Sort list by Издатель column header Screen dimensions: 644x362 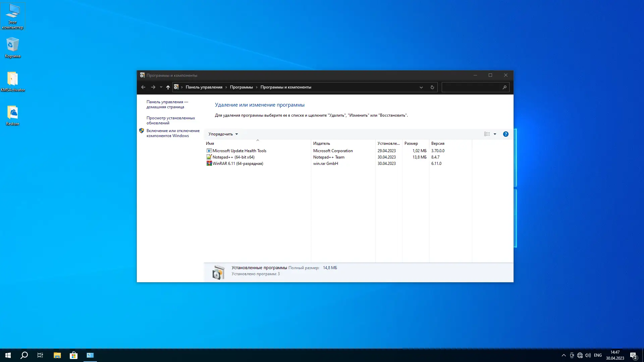[321, 143]
